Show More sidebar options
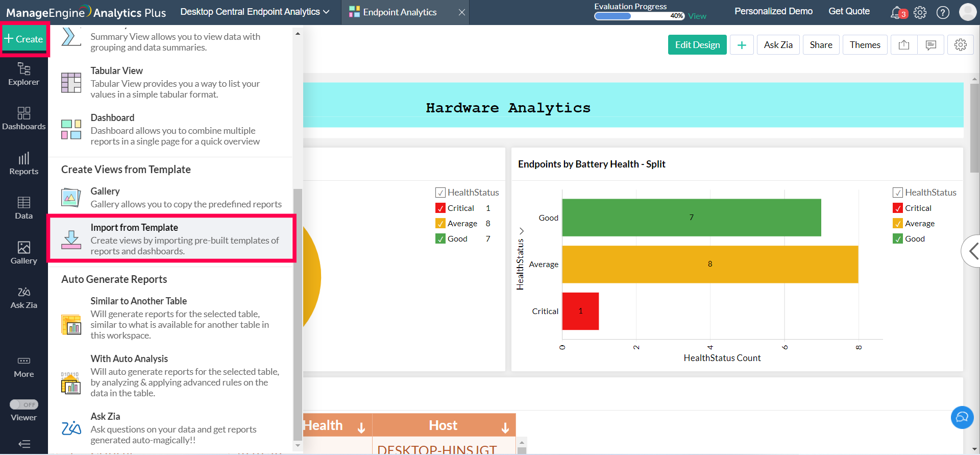 pyautogui.click(x=24, y=367)
